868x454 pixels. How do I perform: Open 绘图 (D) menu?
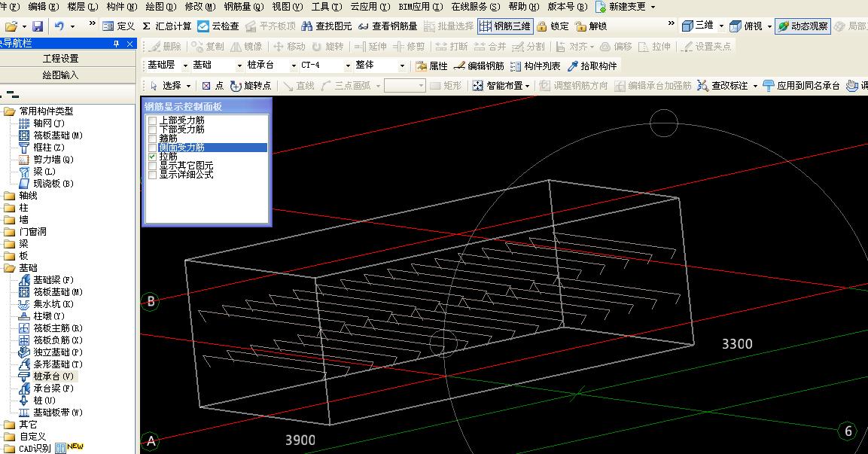[161, 7]
